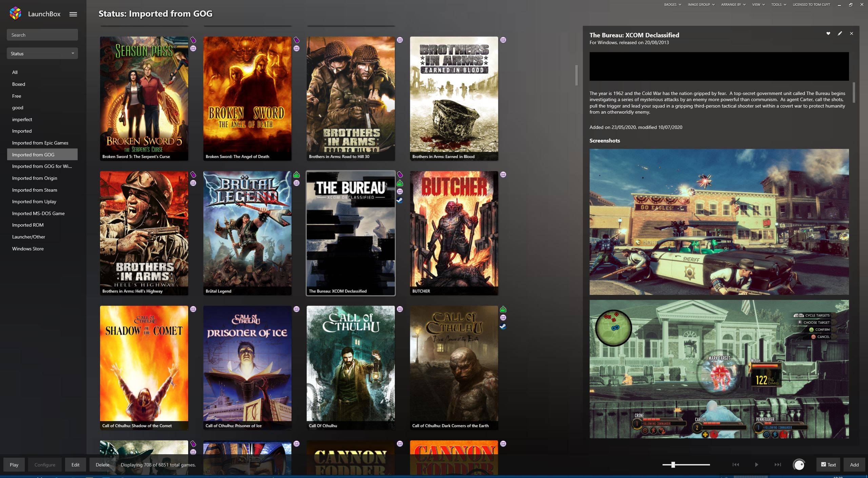The width and height of the screenshot is (868, 478).
Task: Select the Windows Store filter
Action: [42, 249]
